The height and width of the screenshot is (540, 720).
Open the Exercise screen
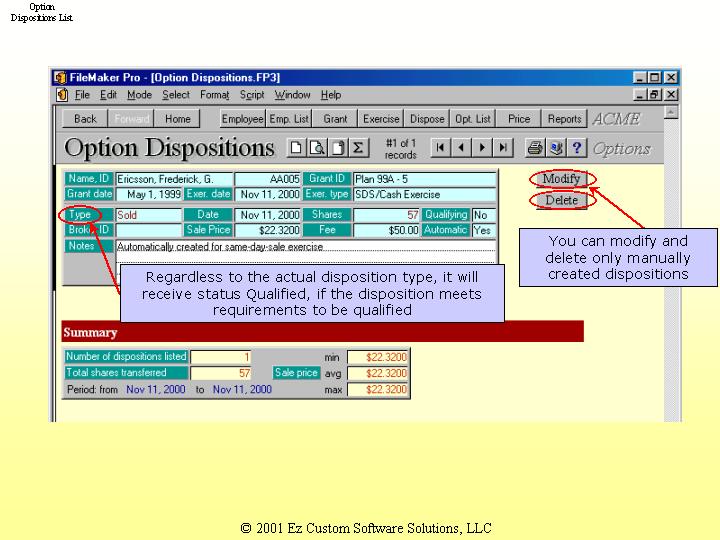coord(381,119)
